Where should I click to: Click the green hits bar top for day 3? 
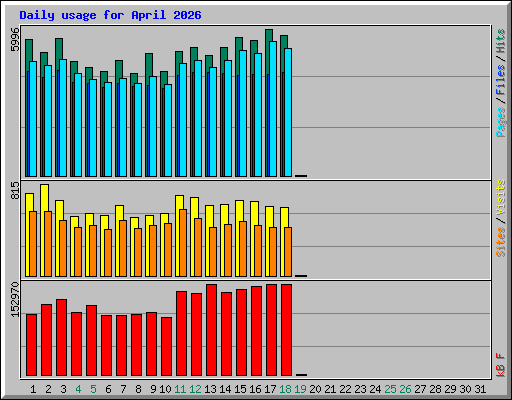coord(59,49)
